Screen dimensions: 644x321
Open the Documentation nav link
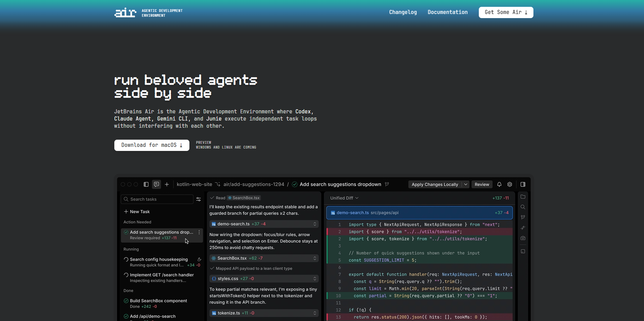click(447, 12)
